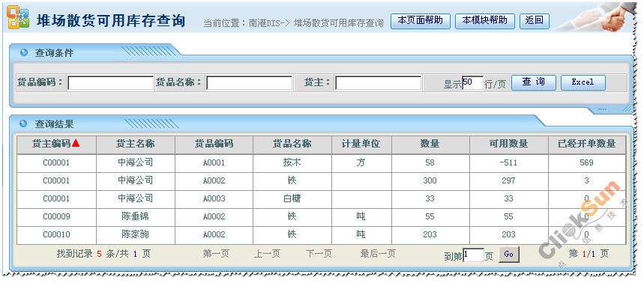Click the handshake image at the top right

(595, 17)
